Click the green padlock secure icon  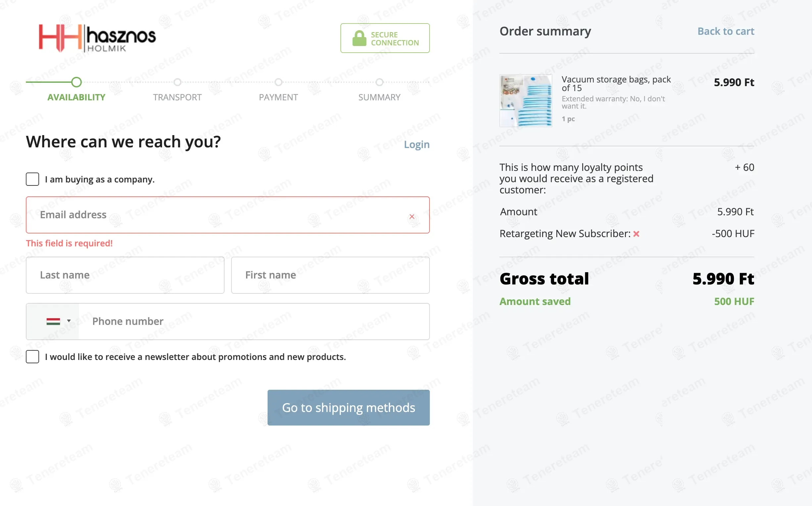click(x=359, y=38)
